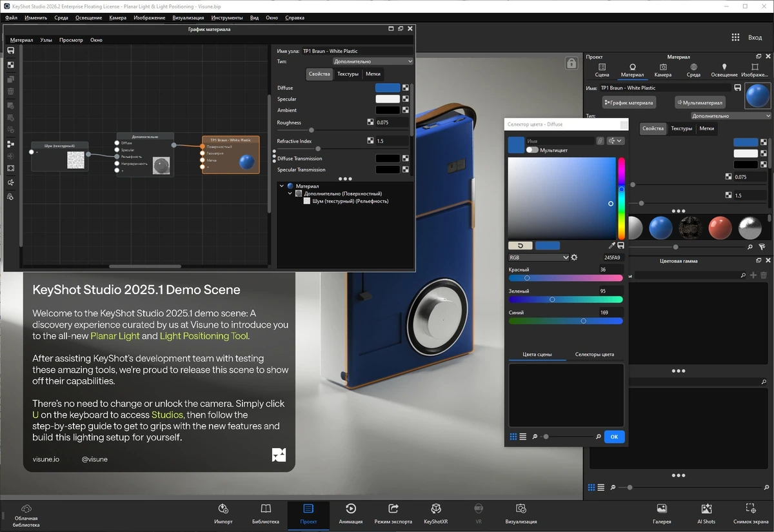Click the График материала button
Image resolution: width=774 pixels, height=532 pixels.
629,102
